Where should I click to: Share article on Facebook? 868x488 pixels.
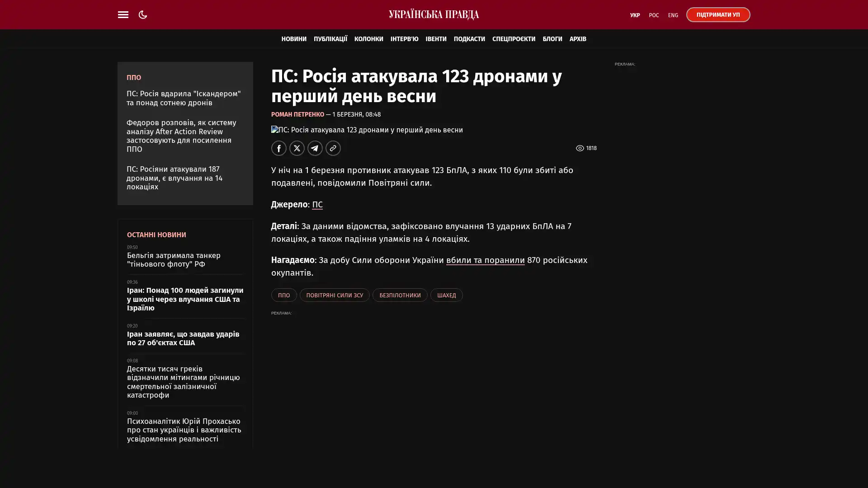pos(279,148)
